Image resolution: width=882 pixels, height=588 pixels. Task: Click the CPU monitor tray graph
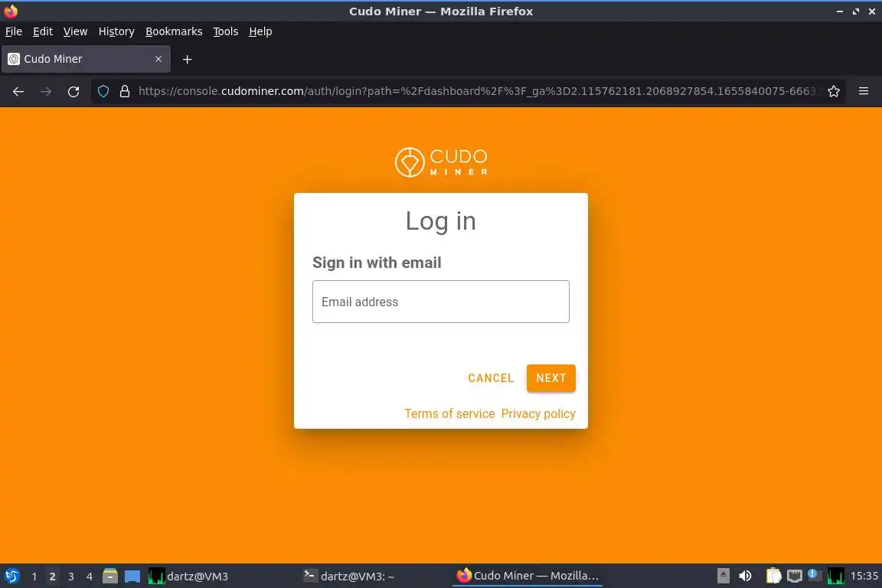pyautogui.click(x=836, y=577)
